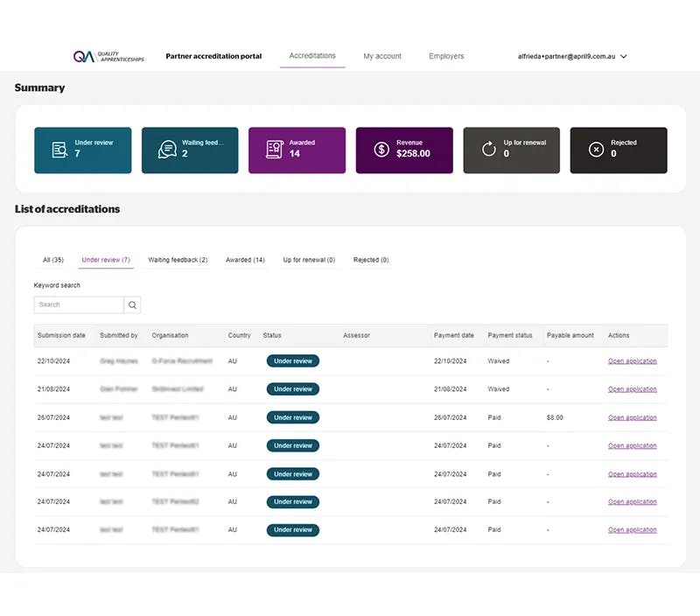This screenshot has height=616, width=700.
Task: Click the Revenue dollar icon
Action: click(x=381, y=150)
